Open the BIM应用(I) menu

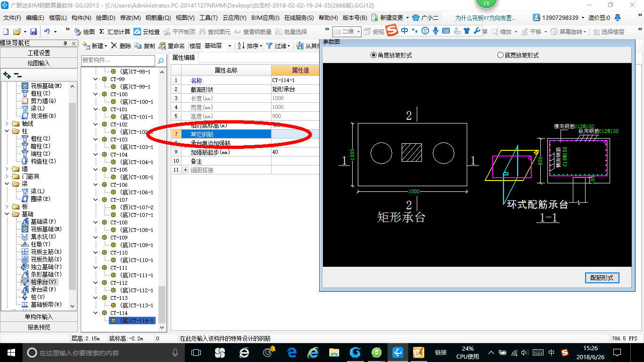[x=265, y=18]
